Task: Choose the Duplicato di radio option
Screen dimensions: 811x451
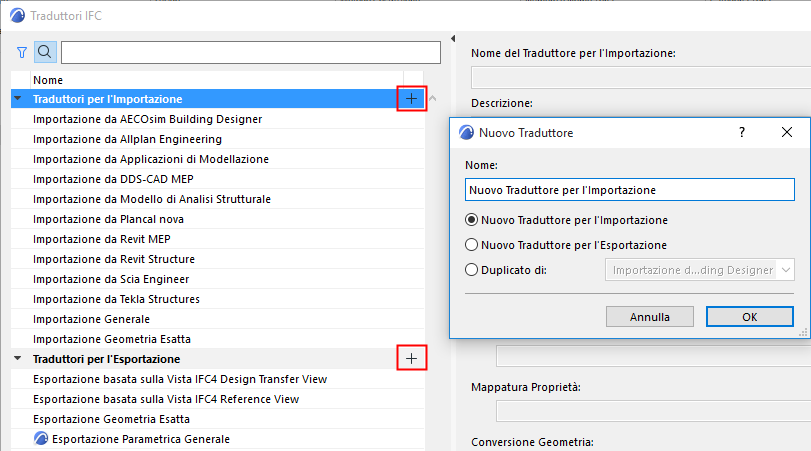Action: (x=472, y=270)
